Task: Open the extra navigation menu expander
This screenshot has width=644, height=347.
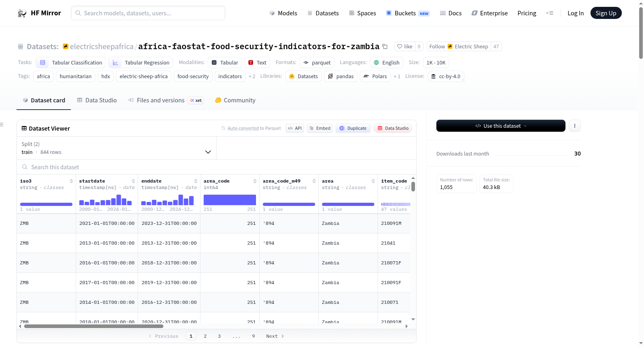Action: [x=549, y=13]
